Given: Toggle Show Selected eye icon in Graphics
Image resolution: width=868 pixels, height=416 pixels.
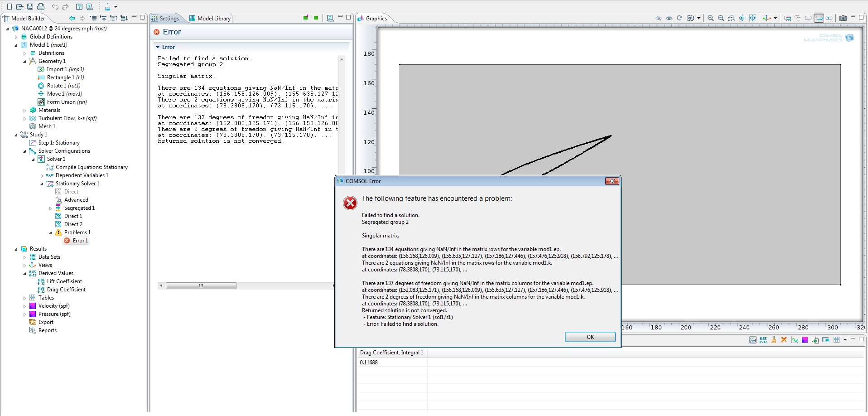Looking at the screenshot, I should coord(669,18).
